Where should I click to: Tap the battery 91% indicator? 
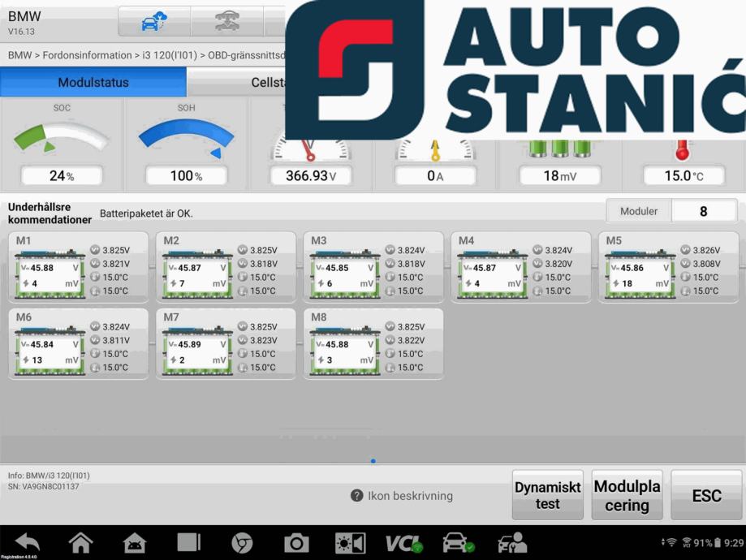[x=708, y=543]
